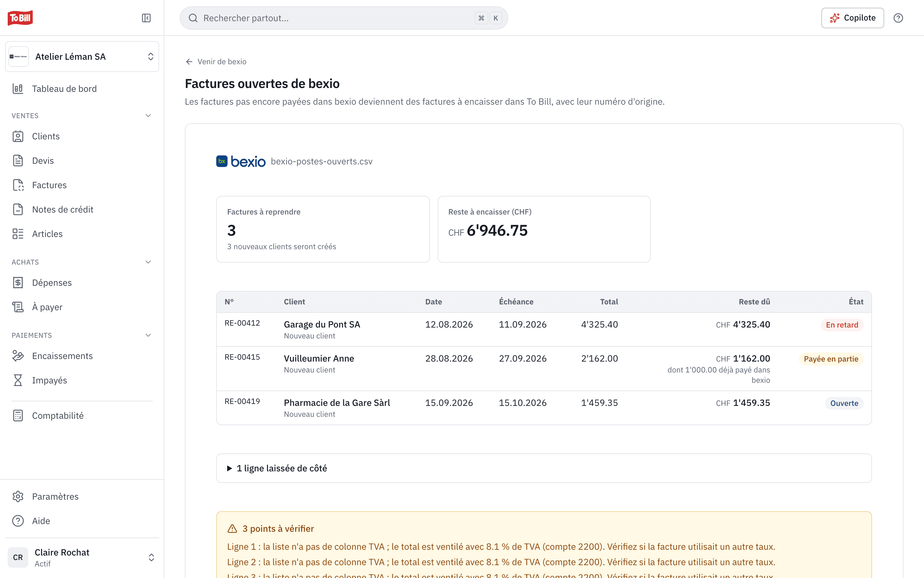Image resolution: width=924 pixels, height=578 pixels.
Task: Open Encaissements page in sidebar
Action: coord(82,356)
